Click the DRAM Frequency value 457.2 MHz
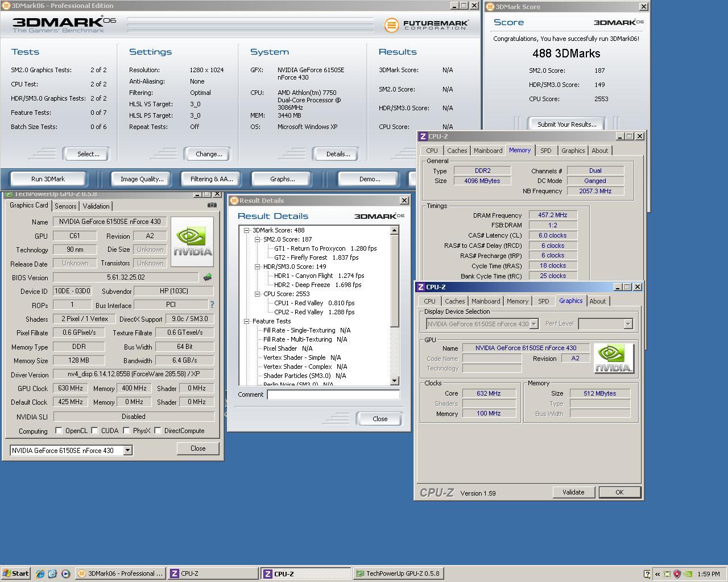Viewport: 728px width, 582px height. click(x=553, y=215)
